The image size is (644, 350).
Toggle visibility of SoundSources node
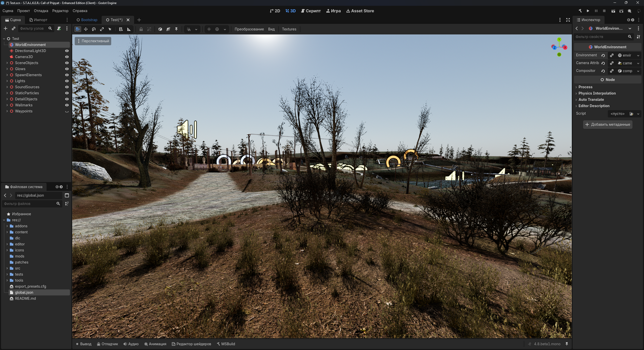[x=67, y=87]
